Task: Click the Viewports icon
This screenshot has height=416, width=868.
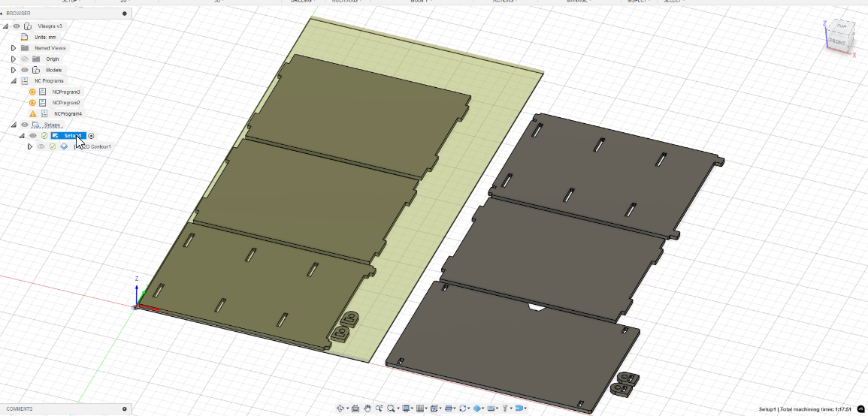Action: point(434,408)
